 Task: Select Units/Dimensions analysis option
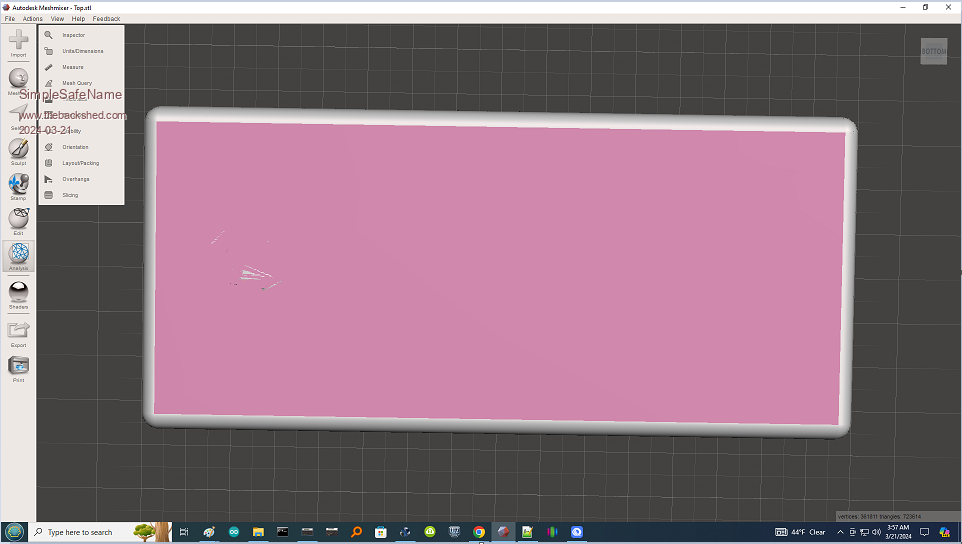click(82, 51)
